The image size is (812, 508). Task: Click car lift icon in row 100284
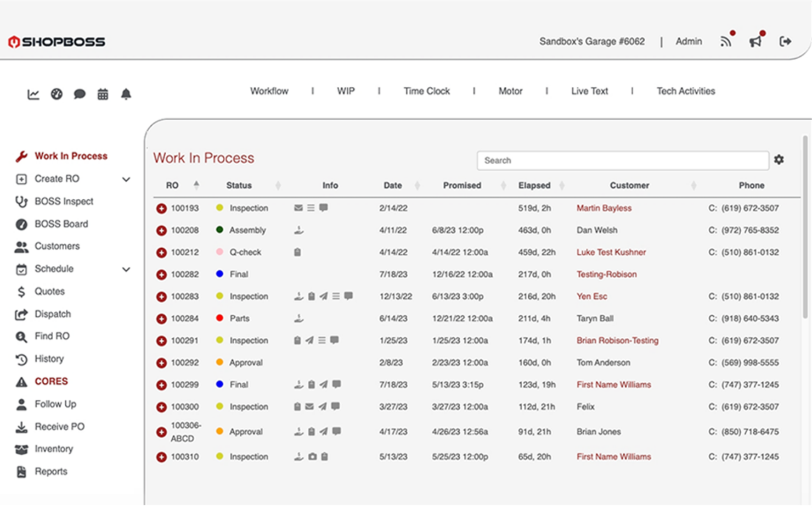pos(298,318)
